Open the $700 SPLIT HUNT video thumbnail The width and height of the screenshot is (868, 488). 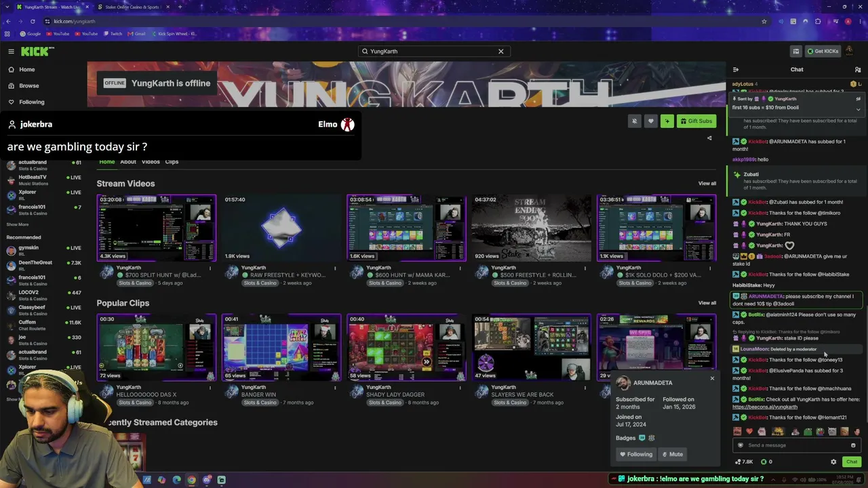pyautogui.click(x=157, y=228)
